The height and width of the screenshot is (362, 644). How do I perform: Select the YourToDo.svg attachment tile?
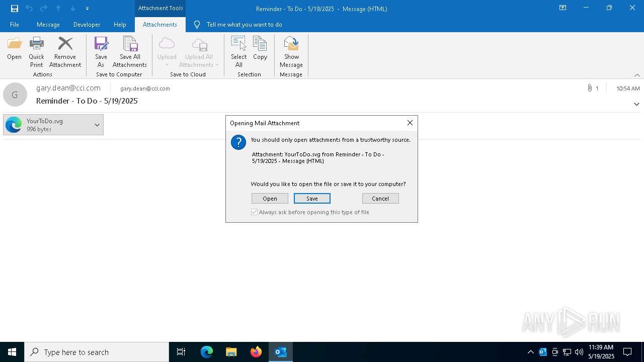(47, 125)
